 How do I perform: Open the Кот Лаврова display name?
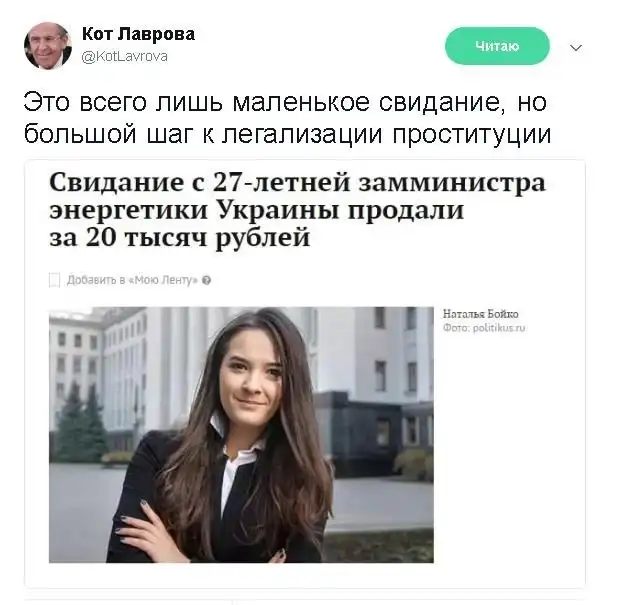coord(138,34)
